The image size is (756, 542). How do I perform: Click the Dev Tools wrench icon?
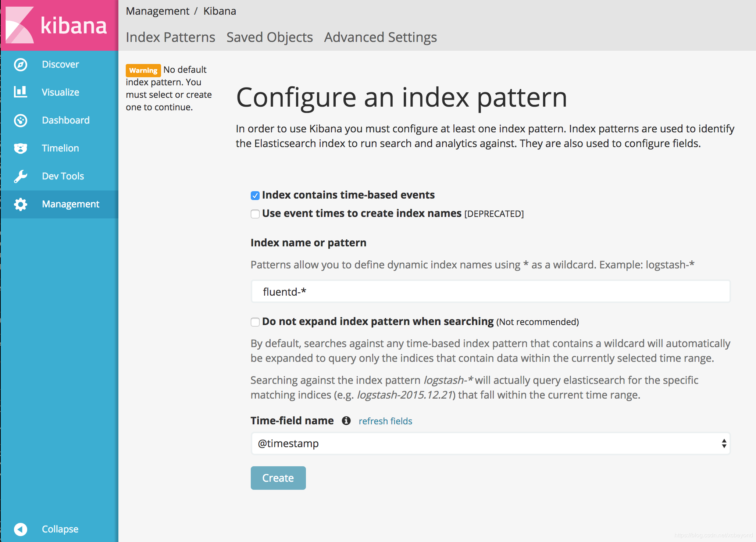point(21,176)
